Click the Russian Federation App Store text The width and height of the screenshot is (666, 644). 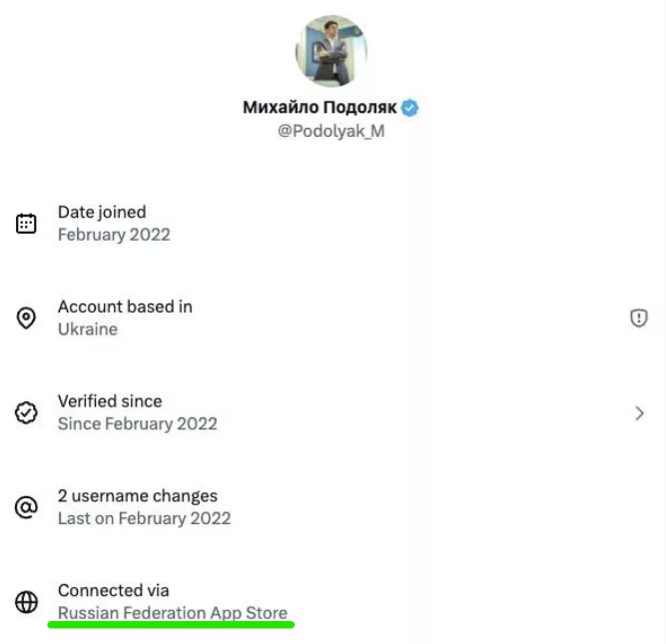pos(173,613)
